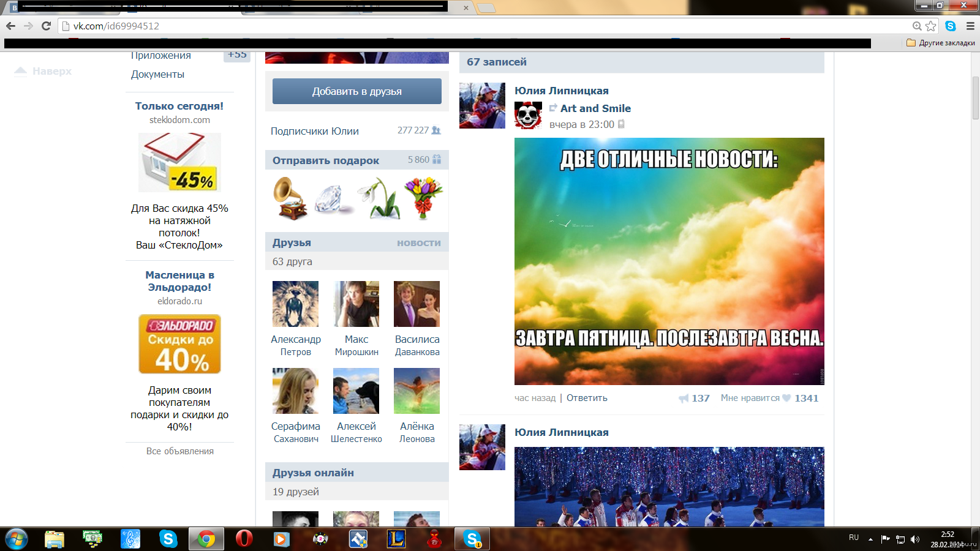
Task: Open the RU language switcher
Action: [x=854, y=538]
